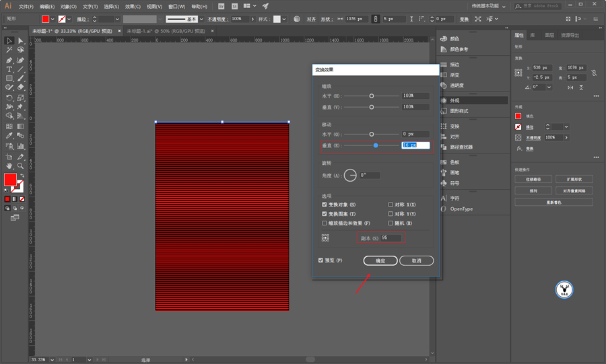Select the Type tool
Image resolution: width=606 pixels, height=364 pixels.
pos(9,69)
